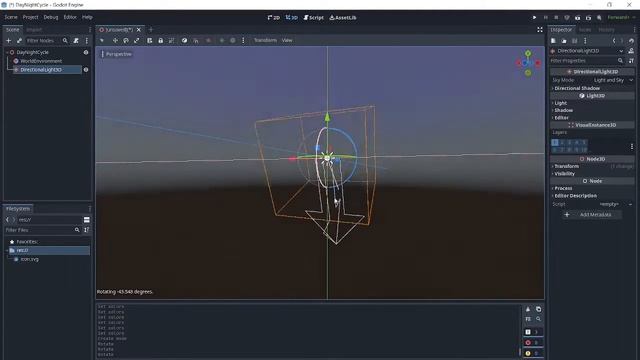Click the Pause running project button
640x360 pixels.
pyautogui.click(x=545, y=18)
